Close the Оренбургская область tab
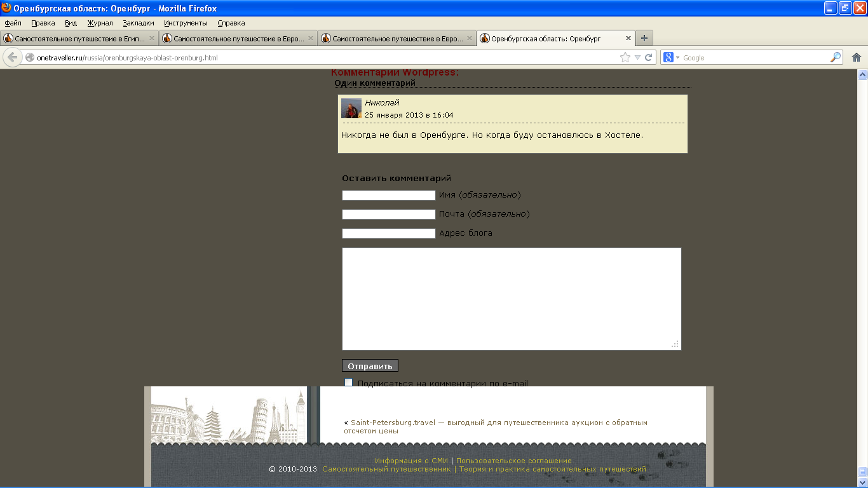Viewport: 868px width, 488px height. tap(628, 38)
